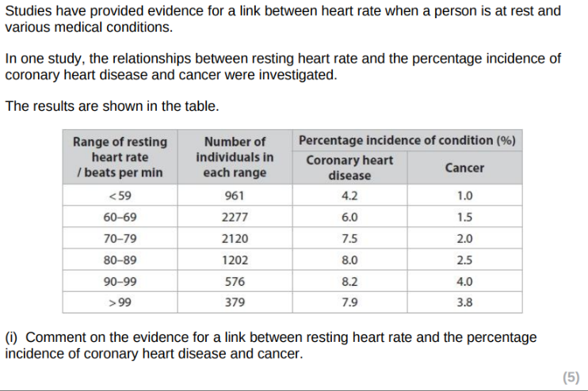Viewport: 588px width, 391px height.
Task: Select the '90–99' heart rate range cell
Action: [120, 281]
